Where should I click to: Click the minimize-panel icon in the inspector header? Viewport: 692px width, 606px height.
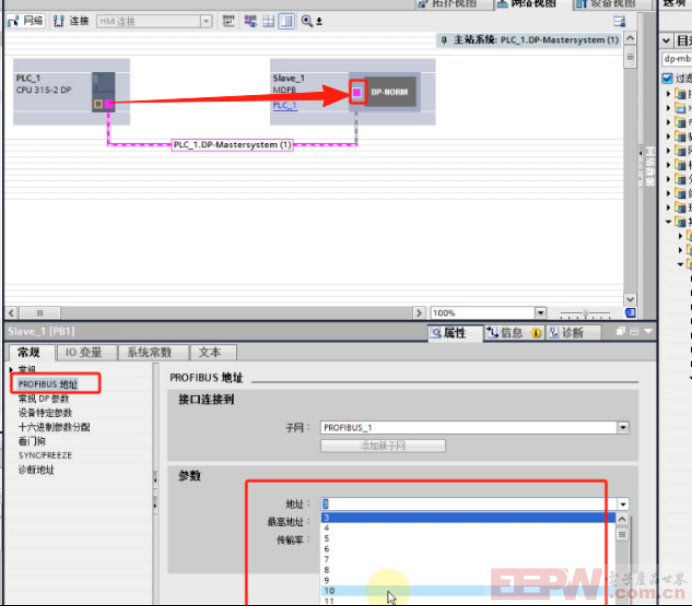pos(634,331)
